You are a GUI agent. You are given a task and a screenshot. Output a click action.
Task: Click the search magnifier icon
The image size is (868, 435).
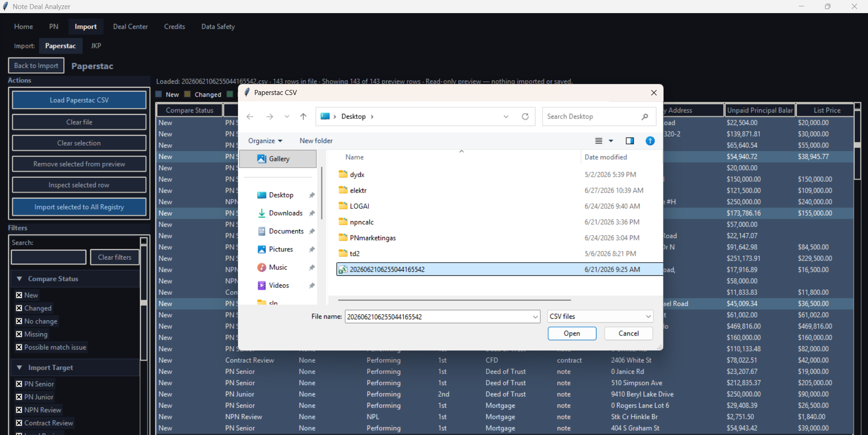click(x=645, y=117)
